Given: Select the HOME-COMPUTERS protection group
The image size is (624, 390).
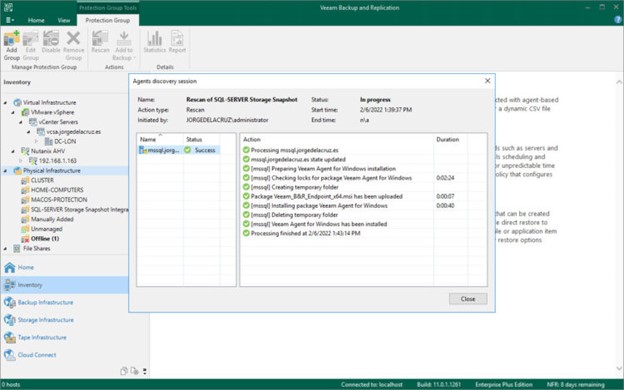Looking at the screenshot, I should click(x=57, y=190).
